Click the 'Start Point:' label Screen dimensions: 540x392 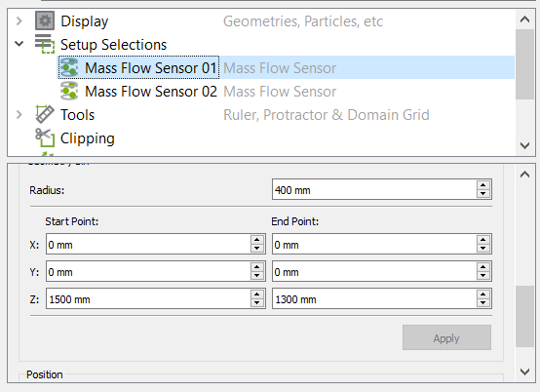[x=71, y=221]
